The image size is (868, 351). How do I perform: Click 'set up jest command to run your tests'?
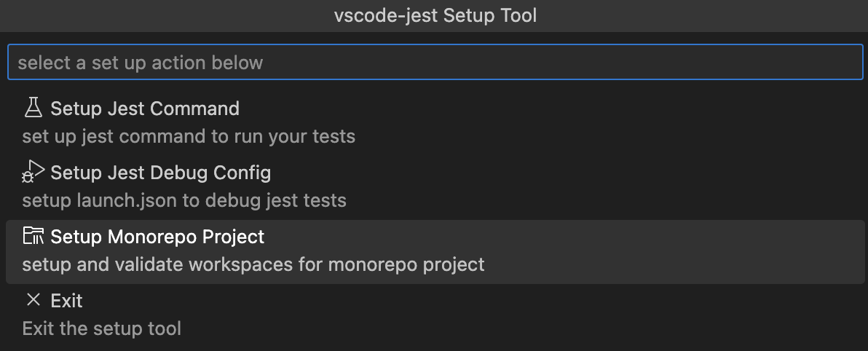pos(188,136)
